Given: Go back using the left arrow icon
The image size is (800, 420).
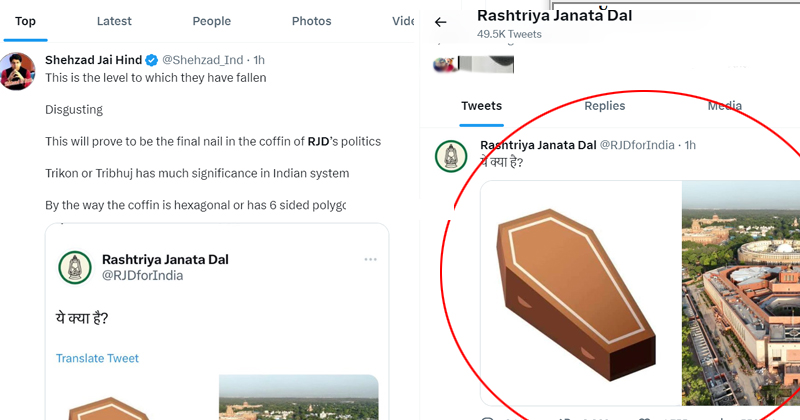Looking at the screenshot, I should pyautogui.click(x=440, y=22).
